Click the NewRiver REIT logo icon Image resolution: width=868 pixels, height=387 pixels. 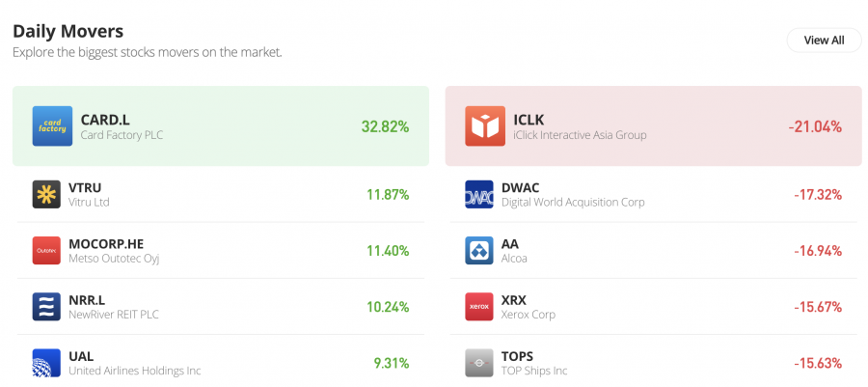coord(46,307)
